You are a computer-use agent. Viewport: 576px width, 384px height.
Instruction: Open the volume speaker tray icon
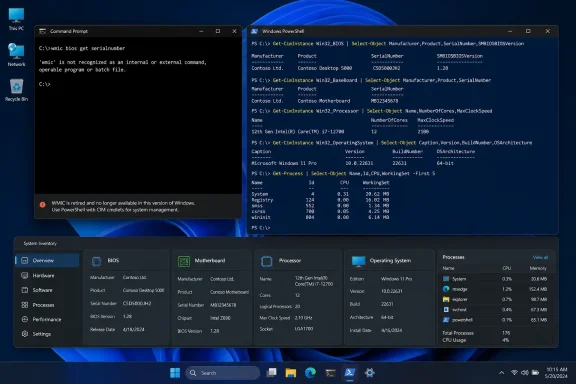coord(525,373)
